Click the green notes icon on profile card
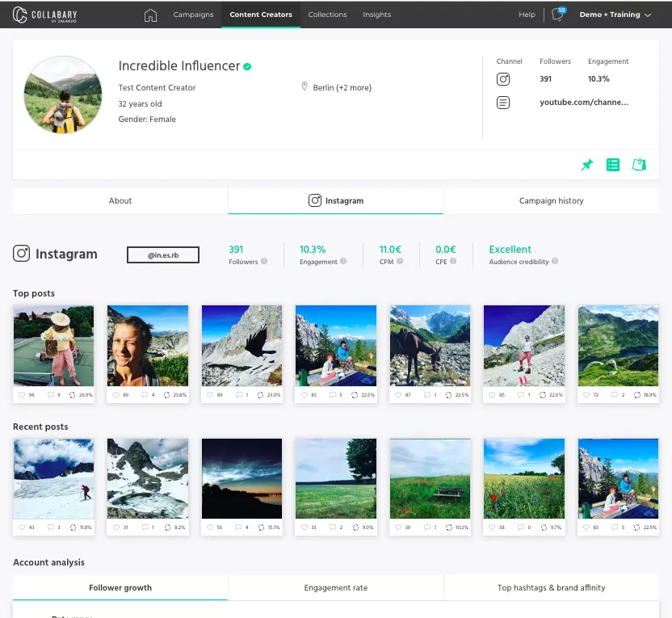This screenshot has height=618, width=672. (x=639, y=165)
